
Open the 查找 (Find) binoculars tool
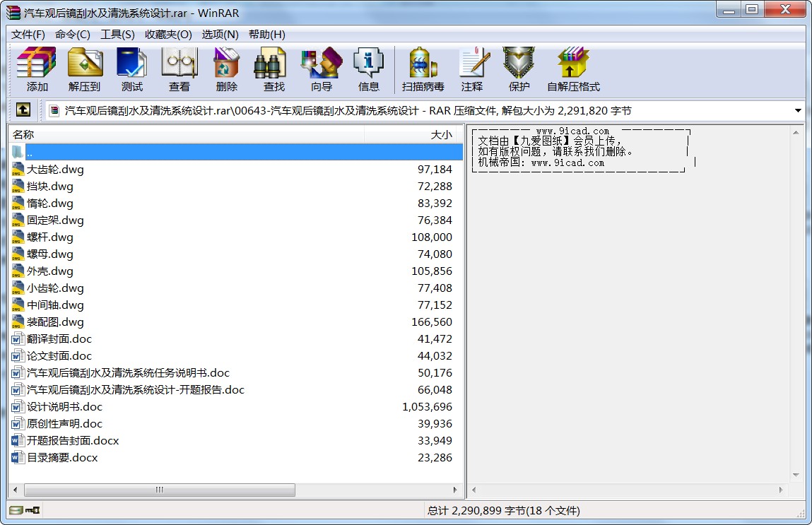click(x=273, y=69)
